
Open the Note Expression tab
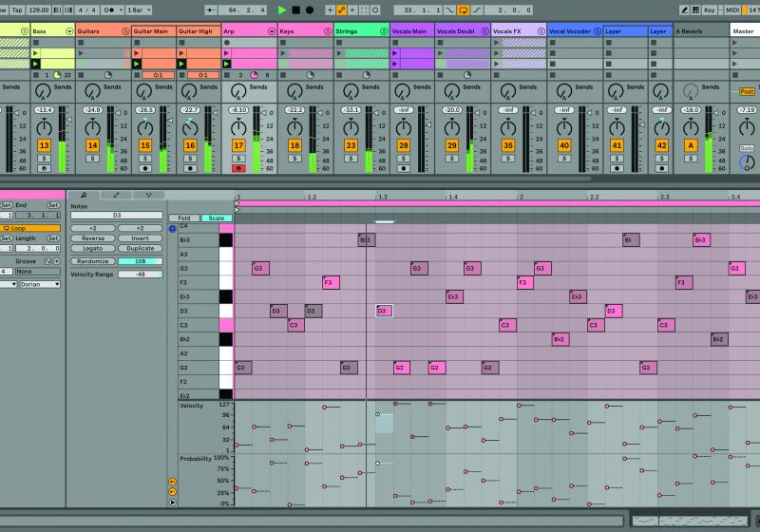(x=148, y=196)
